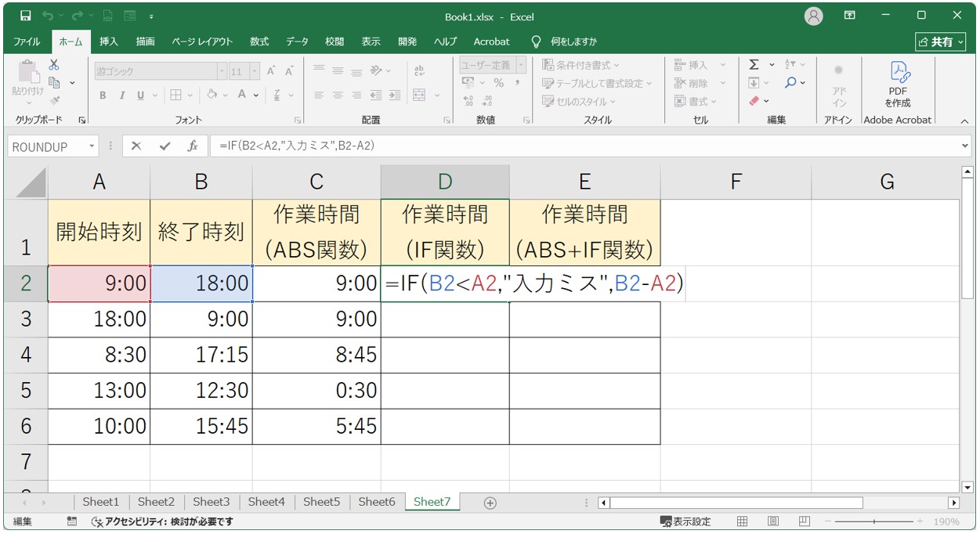
Task: Switch to the Formulas ribbon tab
Action: [259, 41]
